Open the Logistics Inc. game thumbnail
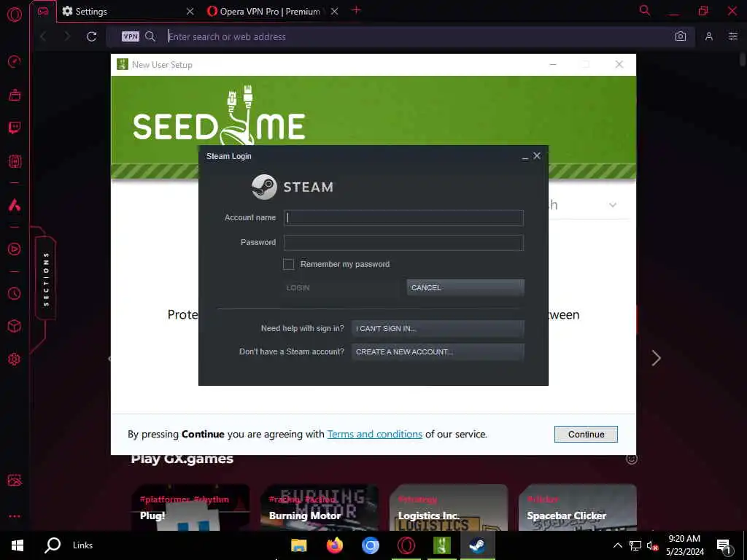 point(449,507)
